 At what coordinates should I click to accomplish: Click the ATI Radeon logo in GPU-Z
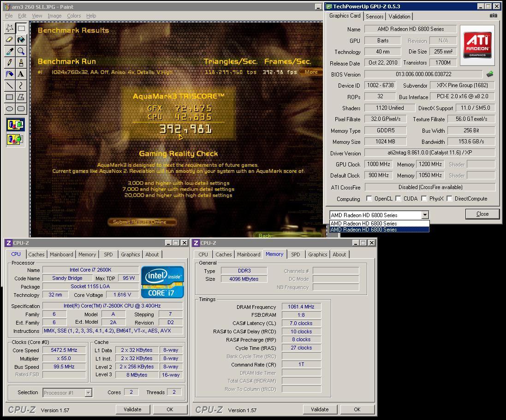click(x=477, y=45)
